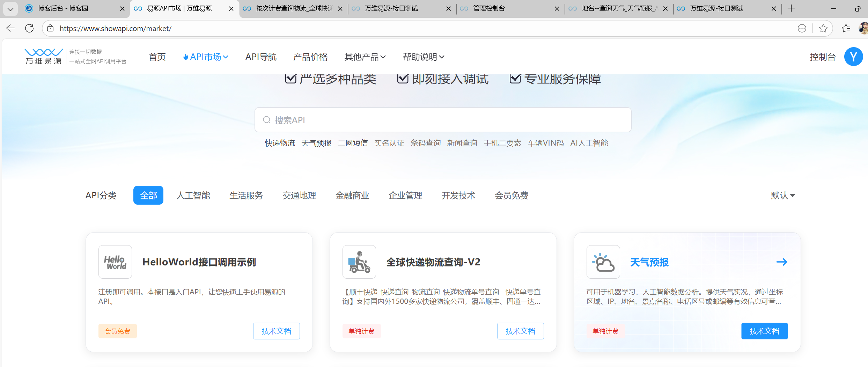Search the 三网短信 hot keyword
868x367 pixels.
pyautogui.click(x=353, y=143)
